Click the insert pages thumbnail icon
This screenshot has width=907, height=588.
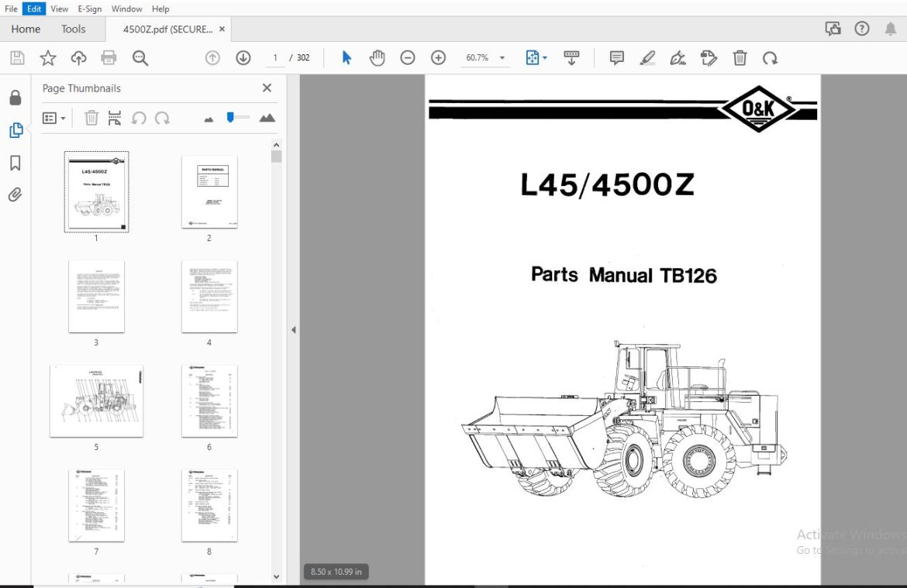[115, 118]
